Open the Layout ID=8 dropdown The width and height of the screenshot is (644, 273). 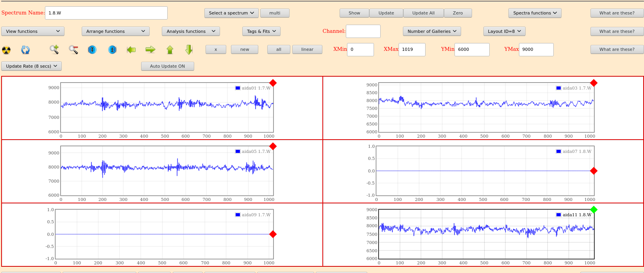(504, 32)
